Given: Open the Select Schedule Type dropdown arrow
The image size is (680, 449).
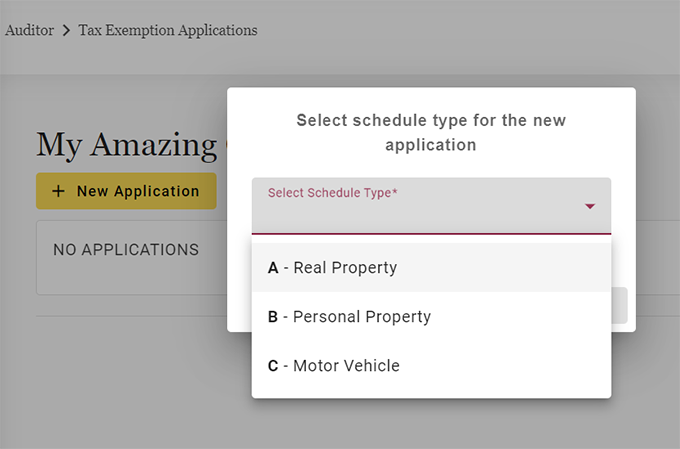Looking at the screenshot, I should pyautogui.click(x=590, y=207).
